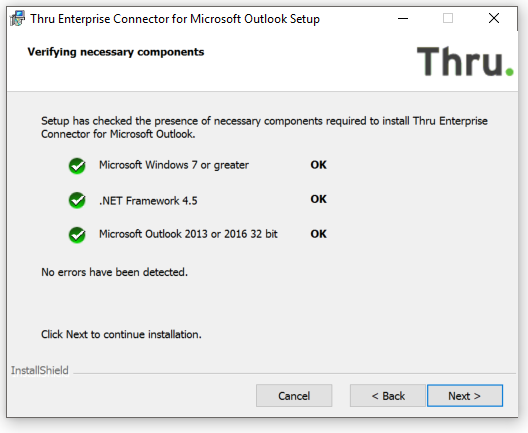Click the disabled maximize button
The image size is (528, 433).
coord(448,18)
